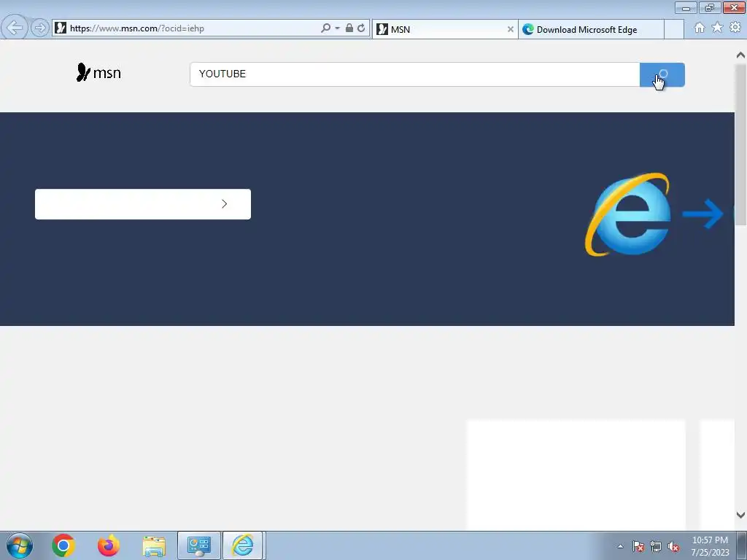Open Favorites star icon

[717, 28]
